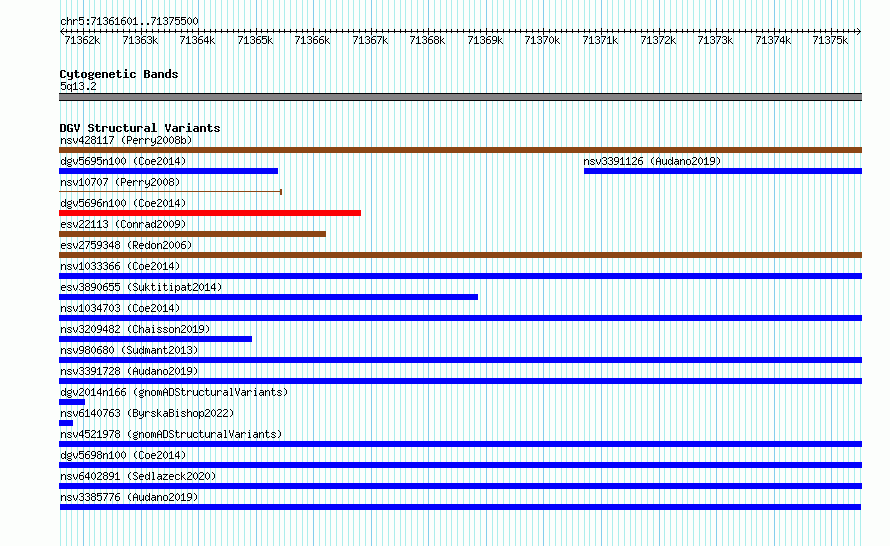
Task: Open the nsv3385776 (Audano2019) label
Action: click(129, 497)
